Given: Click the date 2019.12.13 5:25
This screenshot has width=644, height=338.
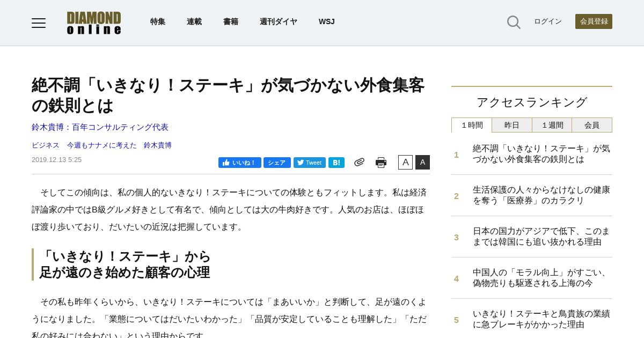Looking at the screenshot, I should point(56,160).
